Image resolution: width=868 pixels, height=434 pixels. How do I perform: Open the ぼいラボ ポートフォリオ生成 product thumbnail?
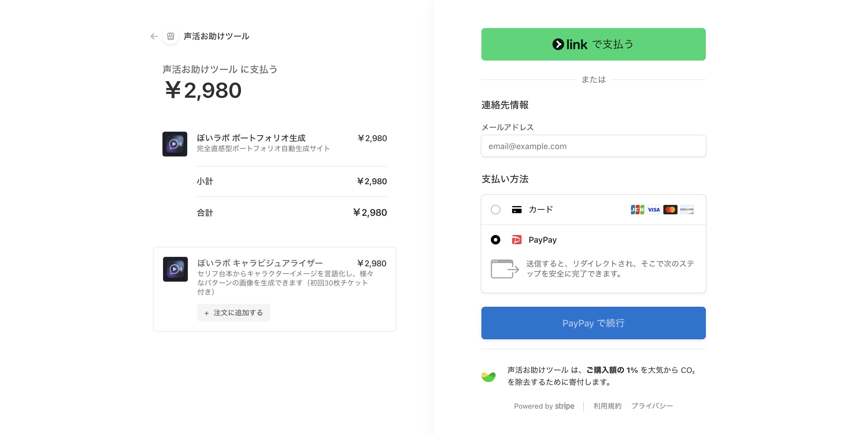(175, 144)
